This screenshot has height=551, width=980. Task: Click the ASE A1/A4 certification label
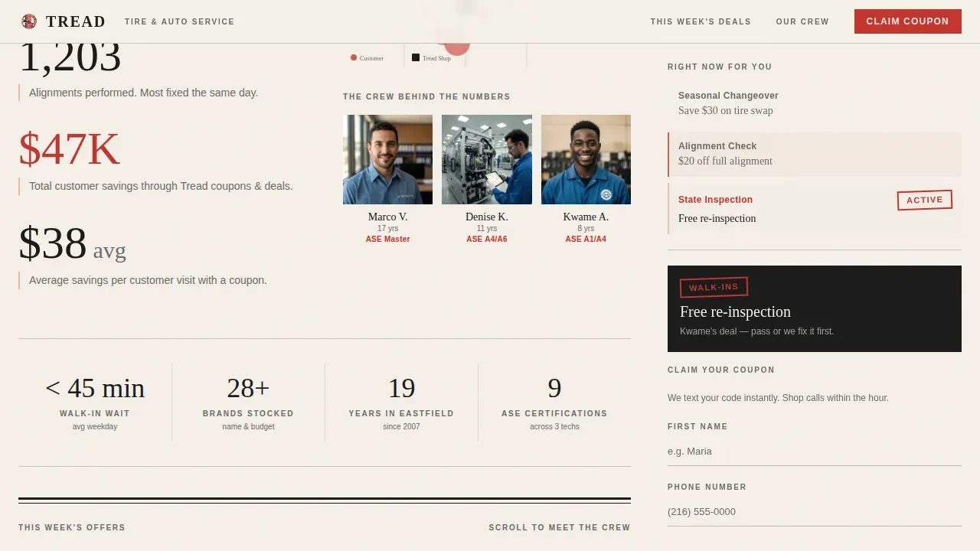586,239
